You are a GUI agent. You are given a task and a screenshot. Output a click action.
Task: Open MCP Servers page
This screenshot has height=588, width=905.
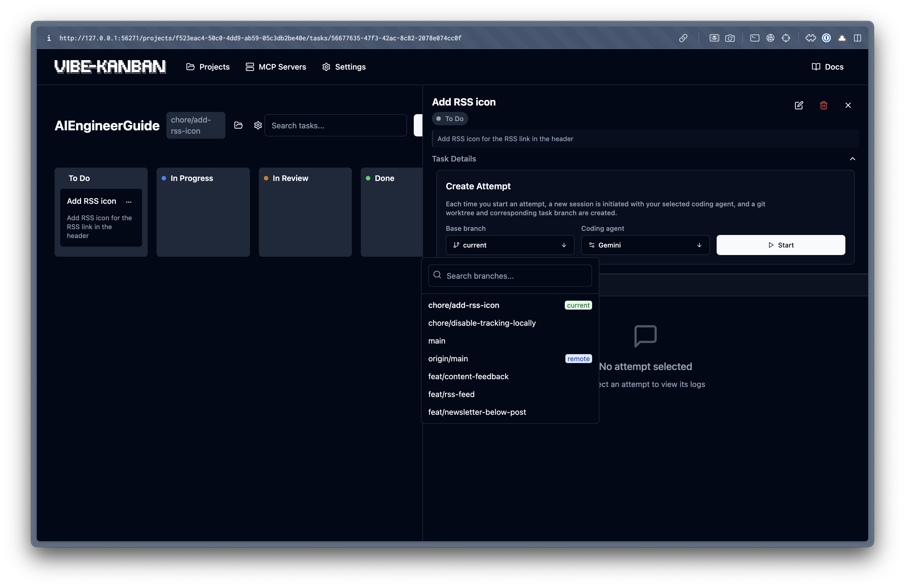pos(276,67)
